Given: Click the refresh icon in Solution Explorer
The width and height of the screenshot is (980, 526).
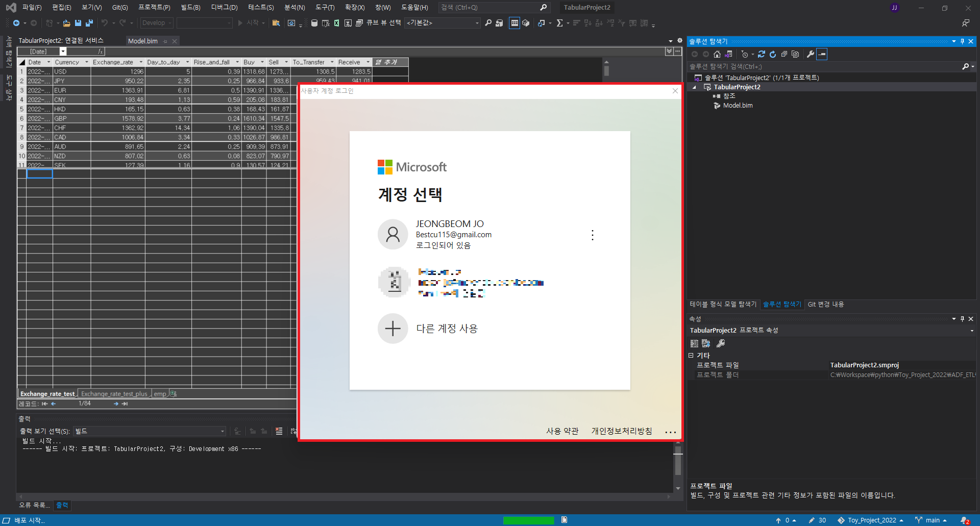Looking at the screenshot, I should tap(773, 54).
